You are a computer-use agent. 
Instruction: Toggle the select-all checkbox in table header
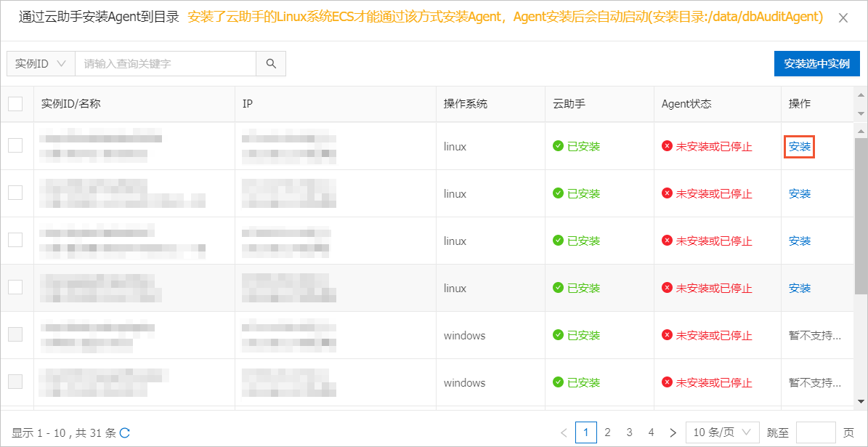(15, 104)
